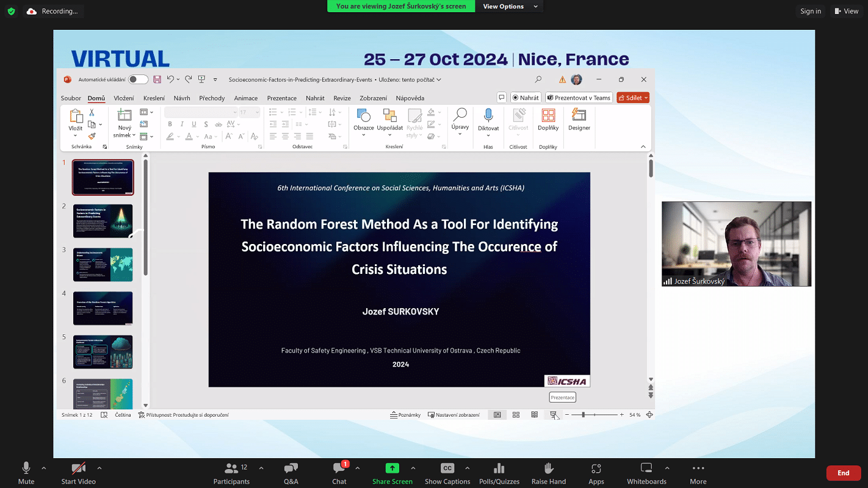Open the Vložení ribbon tab

[124, 98]
